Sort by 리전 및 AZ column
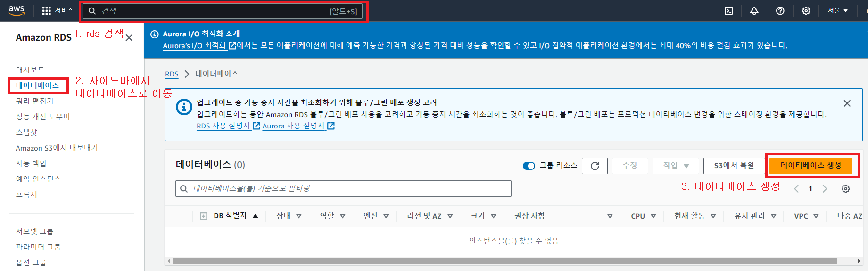 [430, 216]
